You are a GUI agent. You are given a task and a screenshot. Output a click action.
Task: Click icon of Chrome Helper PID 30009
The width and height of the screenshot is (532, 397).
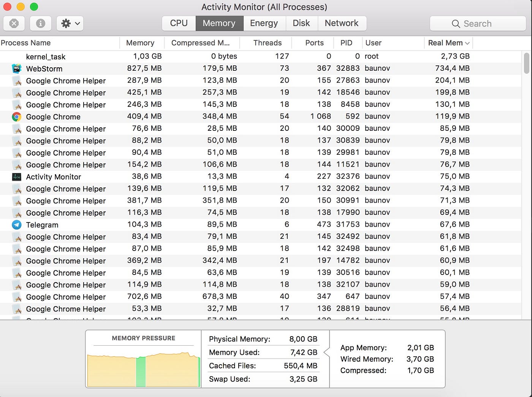point(16,129)
